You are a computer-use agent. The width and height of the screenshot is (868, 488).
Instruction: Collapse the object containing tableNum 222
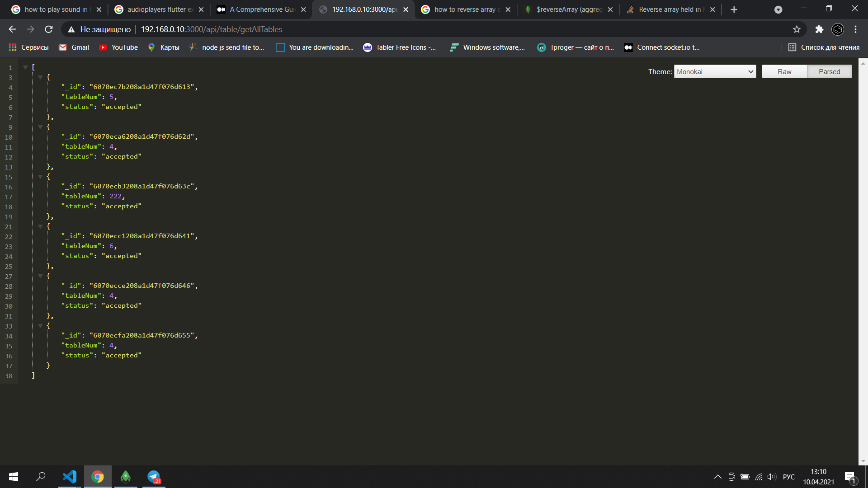(40, 177)
